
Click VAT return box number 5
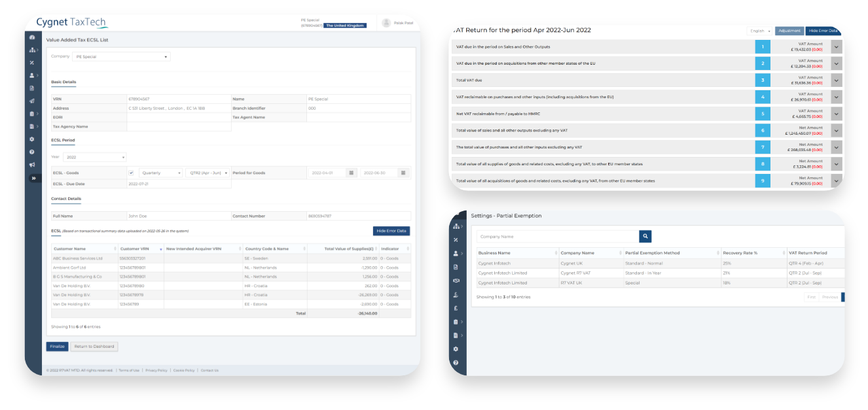[763, 114]
